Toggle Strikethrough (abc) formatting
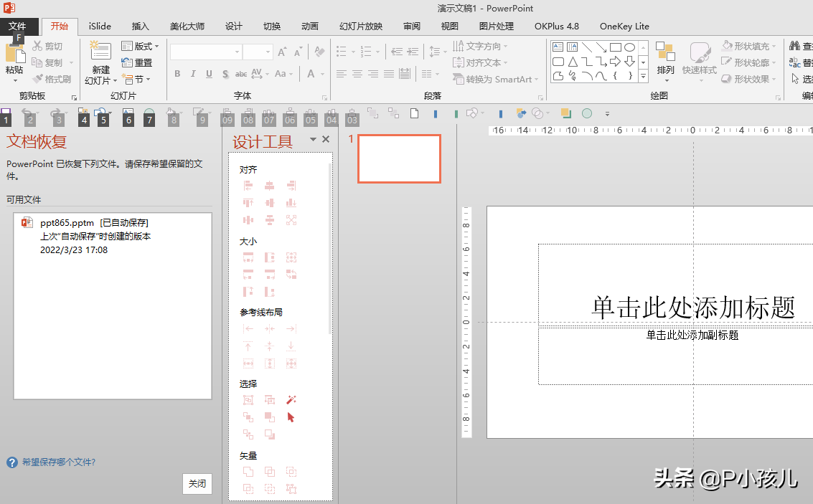Screen dimensions: 813x504 tap(240, 74)
